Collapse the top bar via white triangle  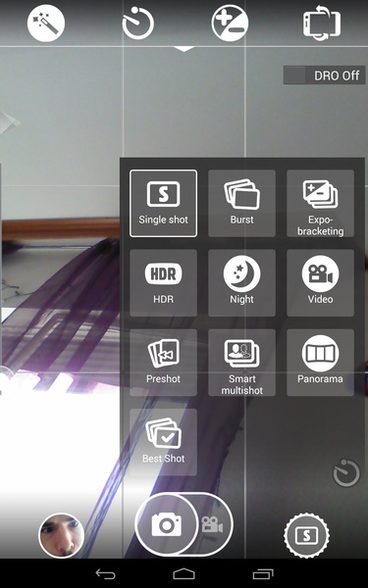coord(184,49)
